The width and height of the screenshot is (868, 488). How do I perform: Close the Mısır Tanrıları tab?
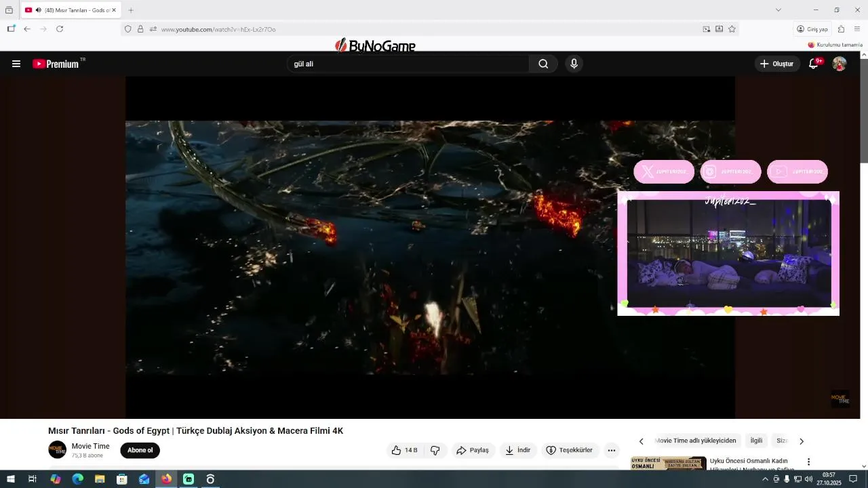click(114, 10)
